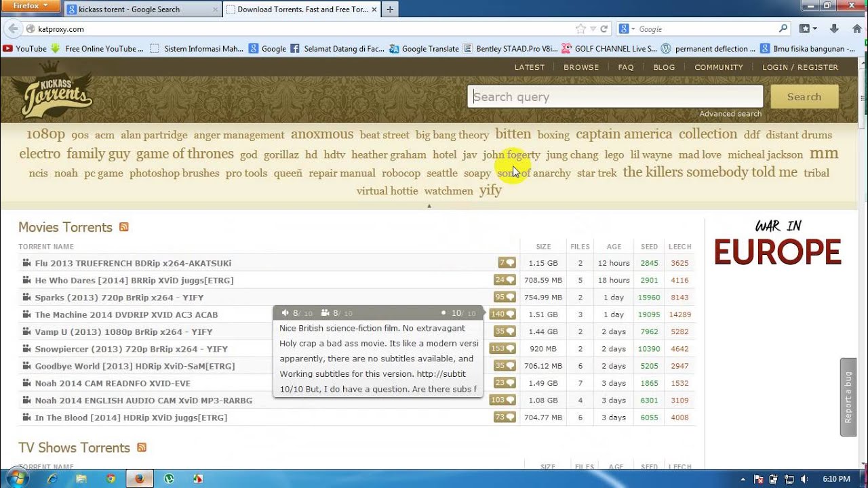
Task: Open Snowpiercer (2013) 720p torrent link
Action: (x=132, y=349)
